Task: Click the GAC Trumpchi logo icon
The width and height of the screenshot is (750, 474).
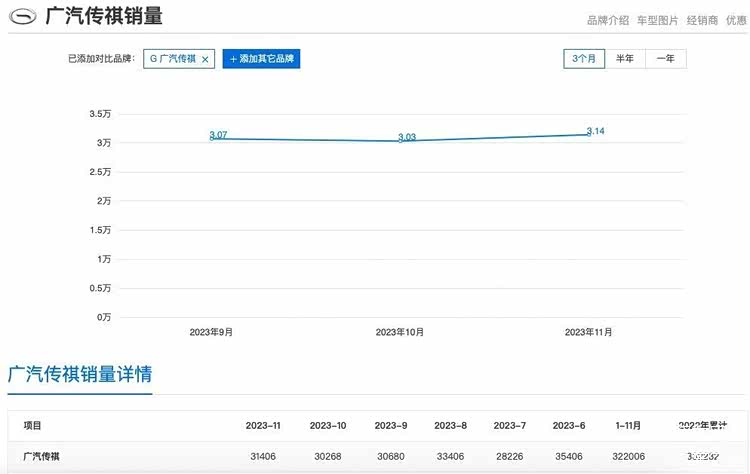Action: click(22, 17)
